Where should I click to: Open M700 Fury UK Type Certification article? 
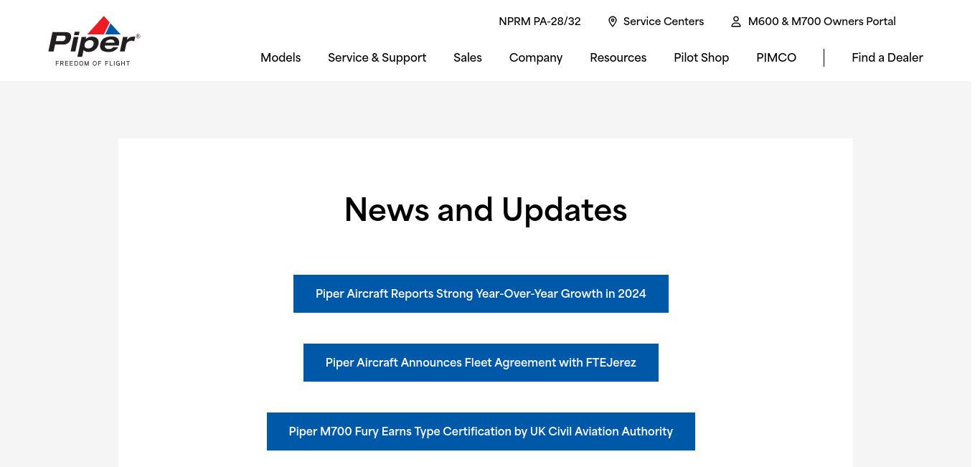(481, 431)
